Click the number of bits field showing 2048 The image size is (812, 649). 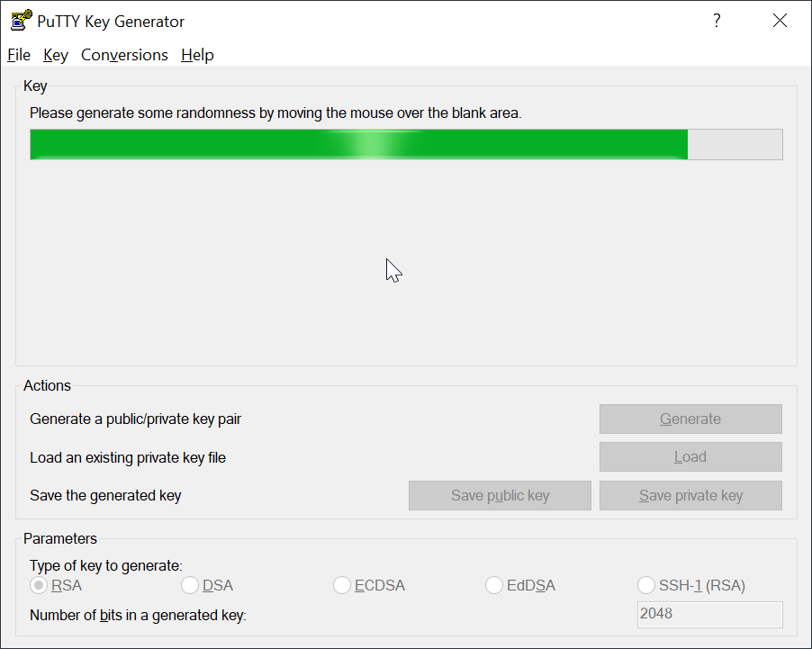click(x=709, y=614)
